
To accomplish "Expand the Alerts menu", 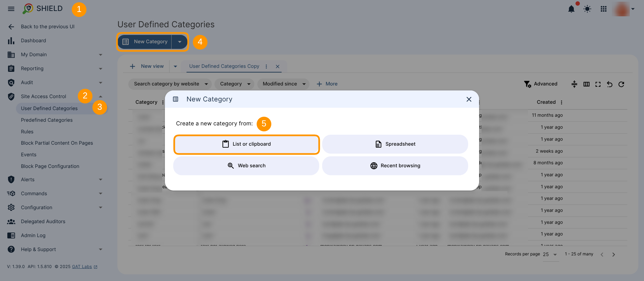I will 100,180.
